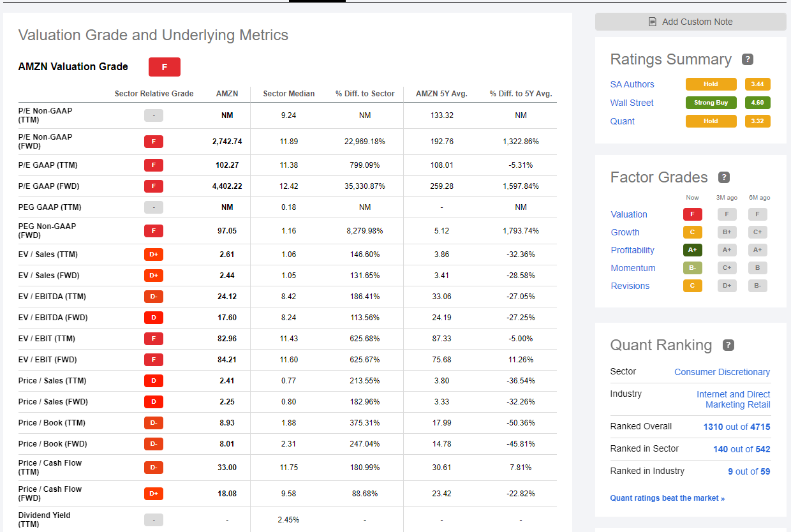Viewport: 791px width, 532px height.
Task: Click the Momentum B- badge under Now
Action: coord(693,268)
